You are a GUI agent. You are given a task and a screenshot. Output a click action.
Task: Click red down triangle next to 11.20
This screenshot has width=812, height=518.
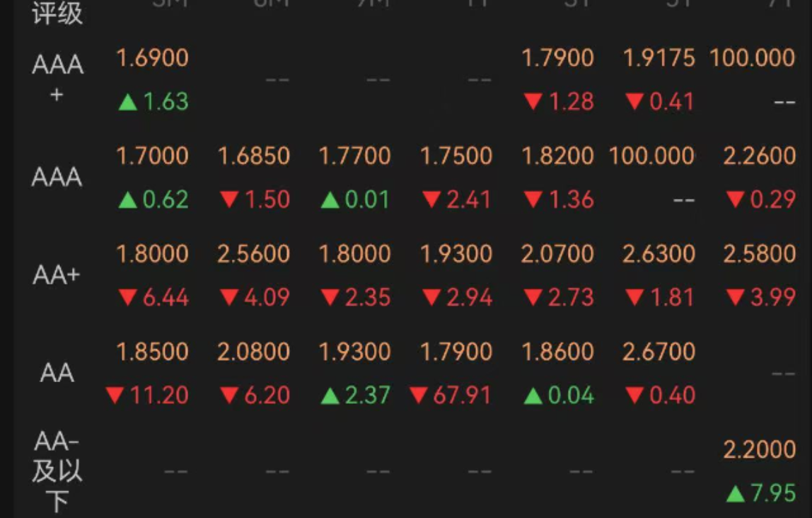pyautogui.click(x=115, y=396)
